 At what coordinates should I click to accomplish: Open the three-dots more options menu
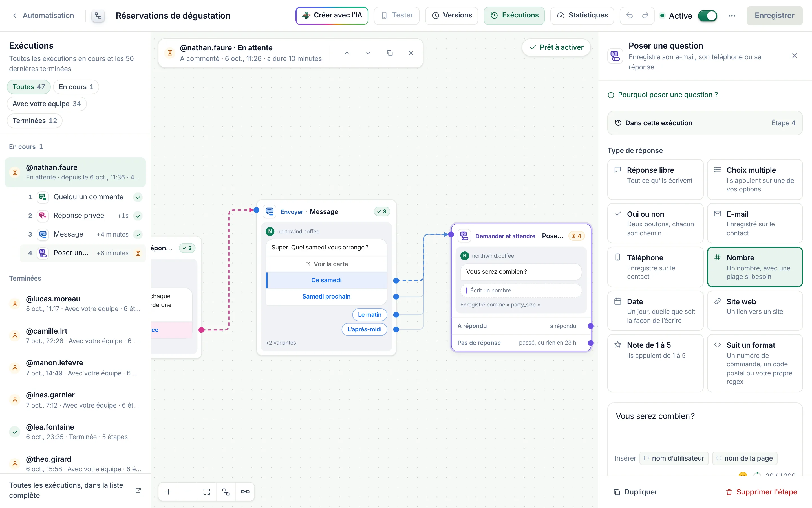pyautogui.click(x=732, y=16)
